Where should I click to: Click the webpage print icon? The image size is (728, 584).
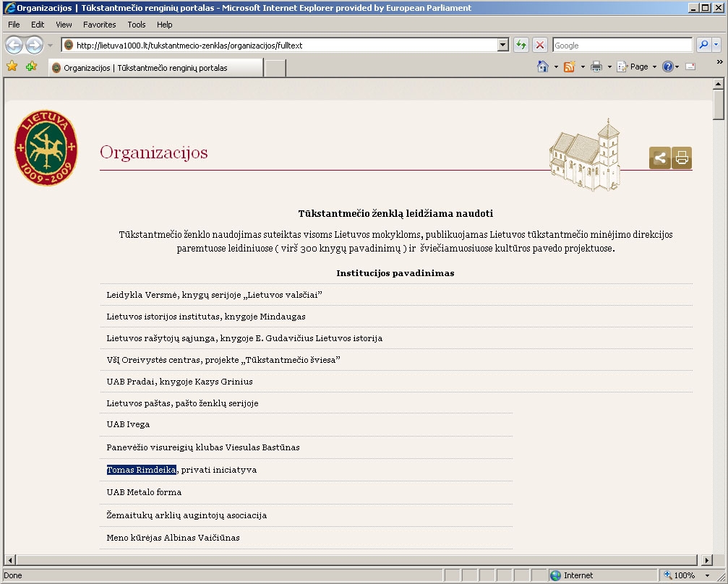click(x=682, y=158)
